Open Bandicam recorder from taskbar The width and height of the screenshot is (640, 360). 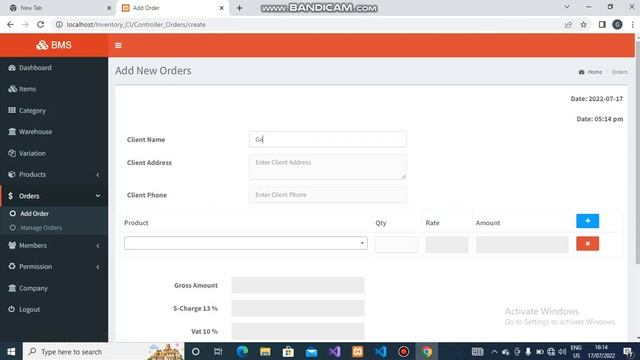pos(404,351)
